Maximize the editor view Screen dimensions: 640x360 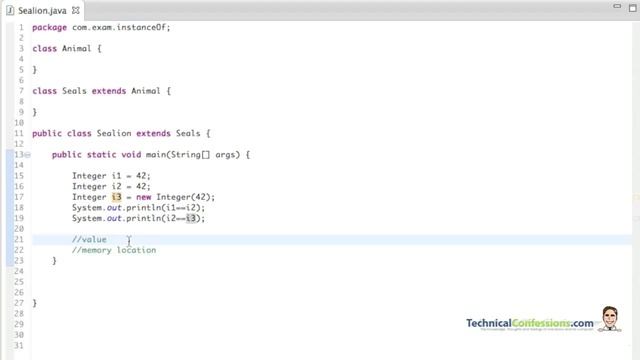[x=633, y=7]
